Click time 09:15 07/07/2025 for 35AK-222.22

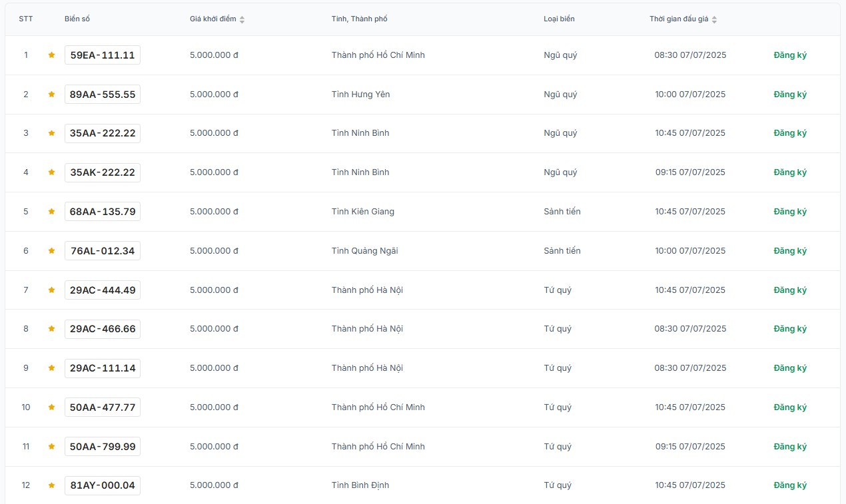(x=690, y=172)
